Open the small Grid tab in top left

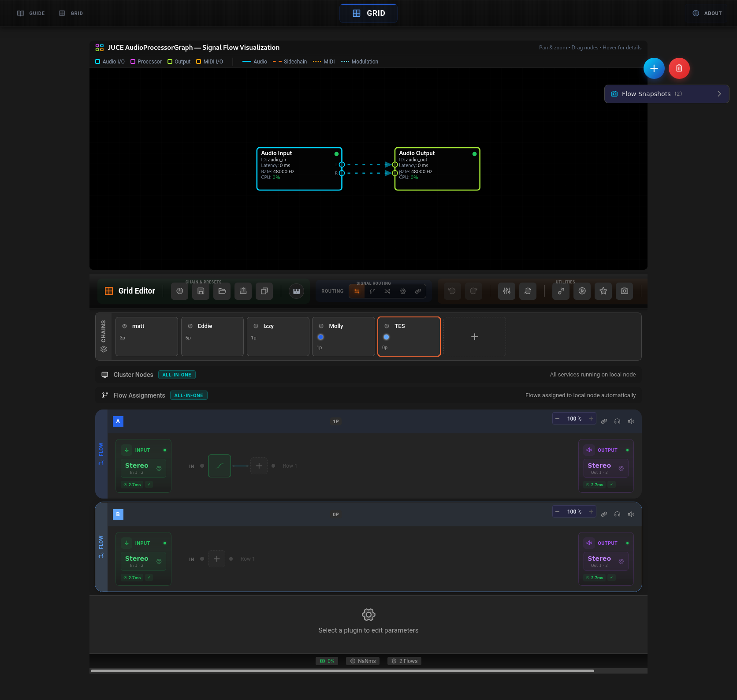click(x=71, y=13)
